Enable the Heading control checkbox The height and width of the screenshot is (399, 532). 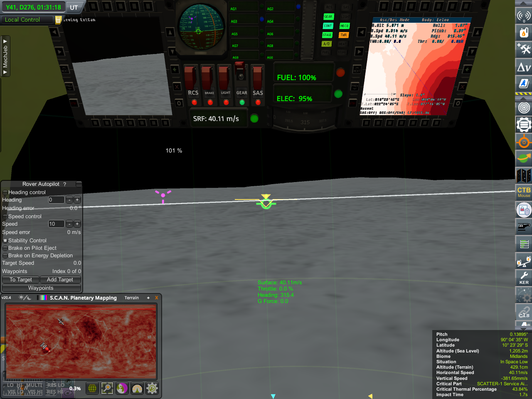pyautogui.click(x=5, y=192)
